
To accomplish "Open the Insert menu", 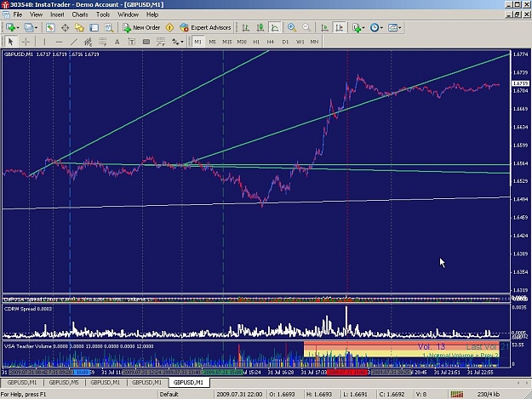I will coord(57,14).
